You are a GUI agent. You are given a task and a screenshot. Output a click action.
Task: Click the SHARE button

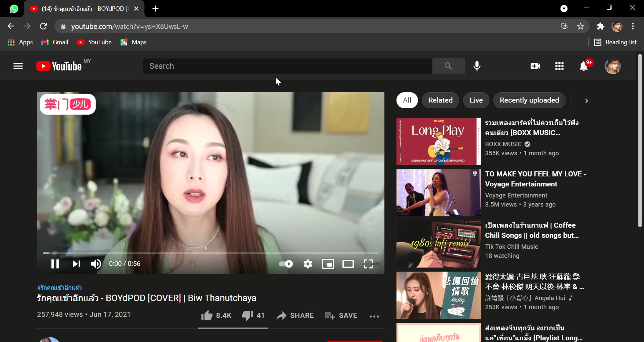coord(295,315)
